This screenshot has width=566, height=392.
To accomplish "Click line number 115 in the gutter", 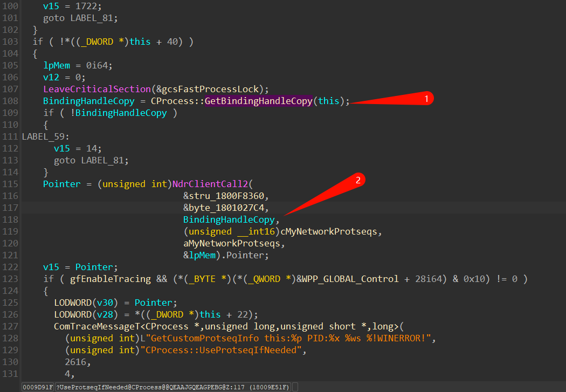I will (10, 184).
